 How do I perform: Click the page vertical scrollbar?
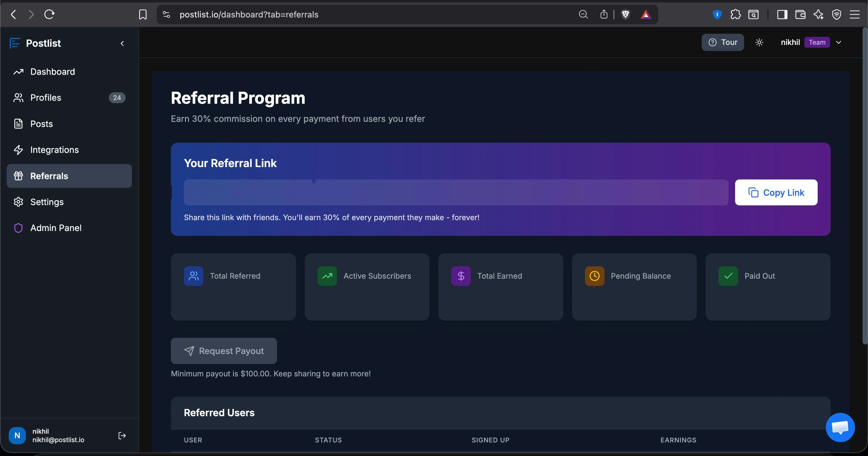(865, 185)
